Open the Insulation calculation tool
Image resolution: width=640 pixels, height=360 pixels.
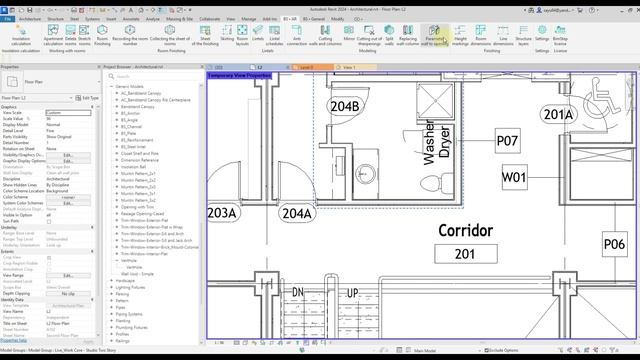coord(21,35)
